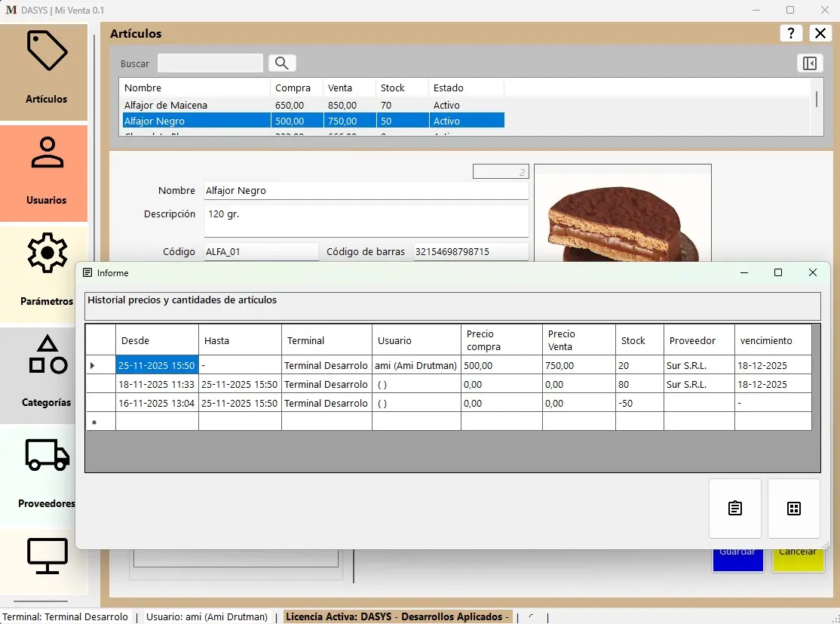This screenshot has height=624, width=840.
Task: Click the clipboard copy button in Informe
Action: [x=735, y=509]
